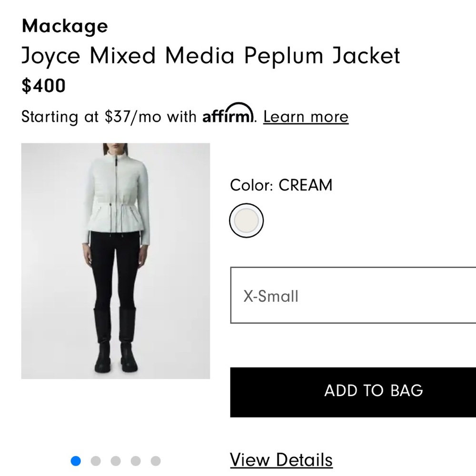476x476 pixels.
Task: Click the fourth carousel navigation dot
Action: 136,461
